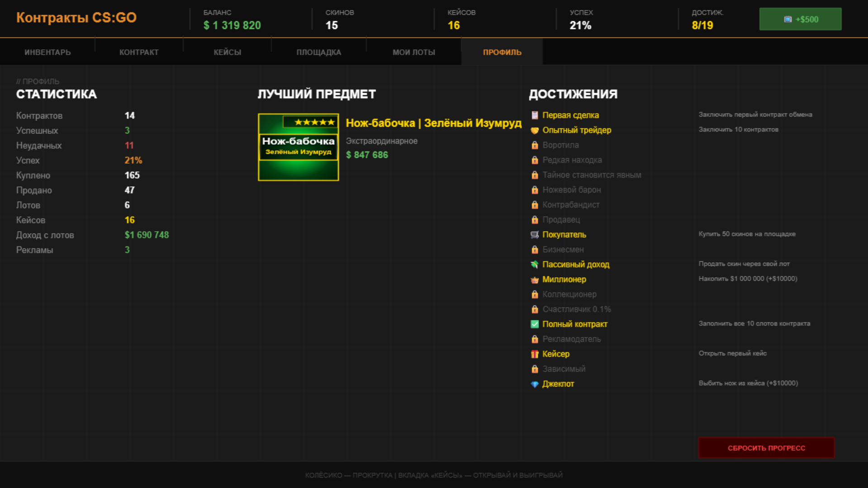Viewport: 868px width, 488px height.
Task: Click the achievements counter 8/19
Action: (x=702, y=25)
